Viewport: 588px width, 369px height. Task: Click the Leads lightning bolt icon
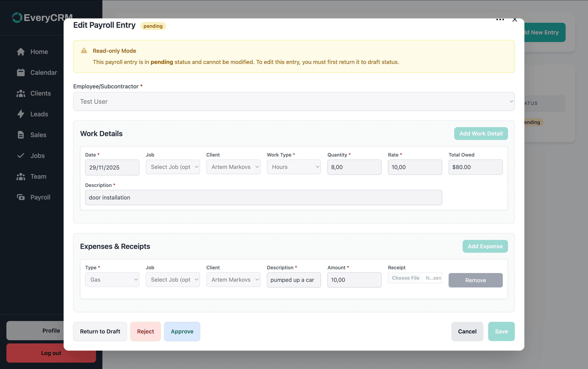pyautogui.click(x=21, y=114)
